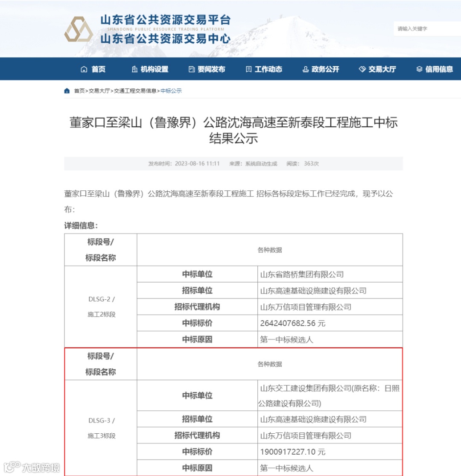461x476 pixels.
Task: Click the layers icon beside 信用信息
Action: [419, 69]
